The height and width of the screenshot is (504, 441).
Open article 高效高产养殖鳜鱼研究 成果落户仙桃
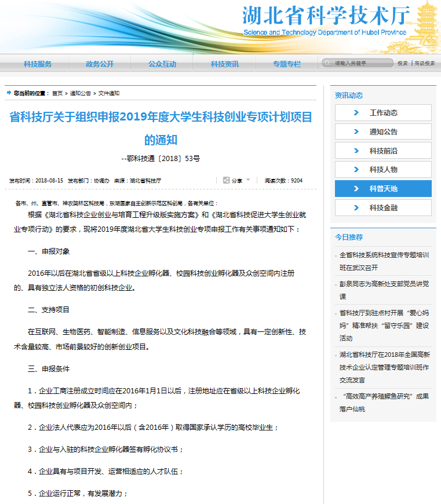pyautogui.click(x=384, y=403)
